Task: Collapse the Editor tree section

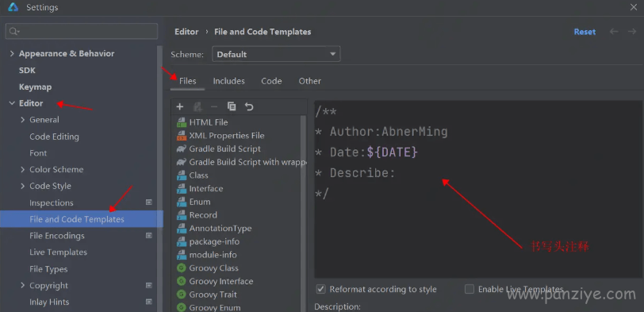Action: (11, 103)
